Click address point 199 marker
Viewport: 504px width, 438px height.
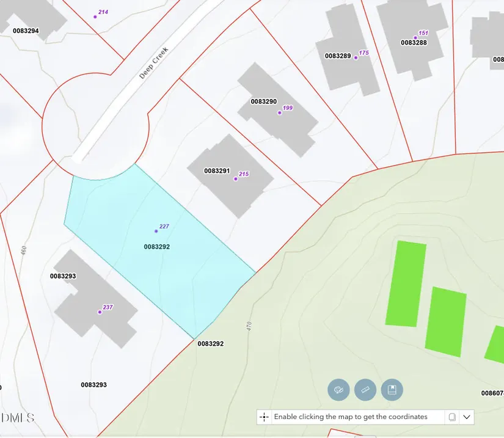pyautogui.click(x=280, y=113)
